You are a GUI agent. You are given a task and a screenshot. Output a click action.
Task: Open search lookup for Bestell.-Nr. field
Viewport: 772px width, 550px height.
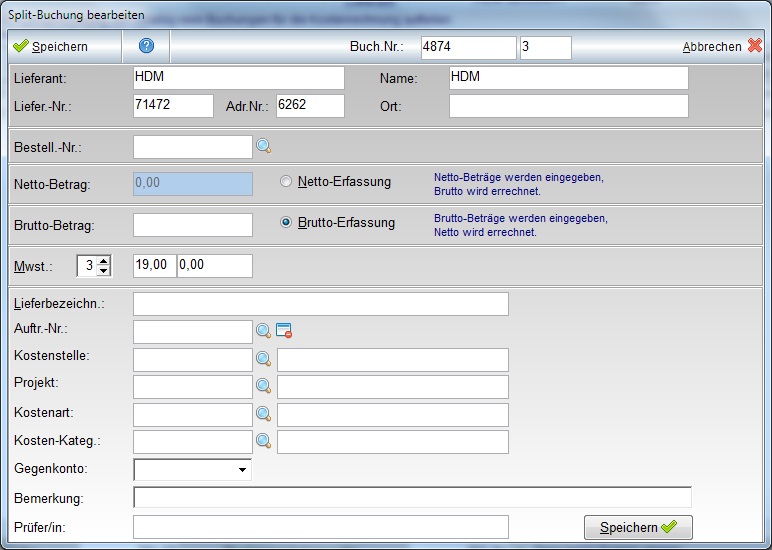(x=263, y=147)
